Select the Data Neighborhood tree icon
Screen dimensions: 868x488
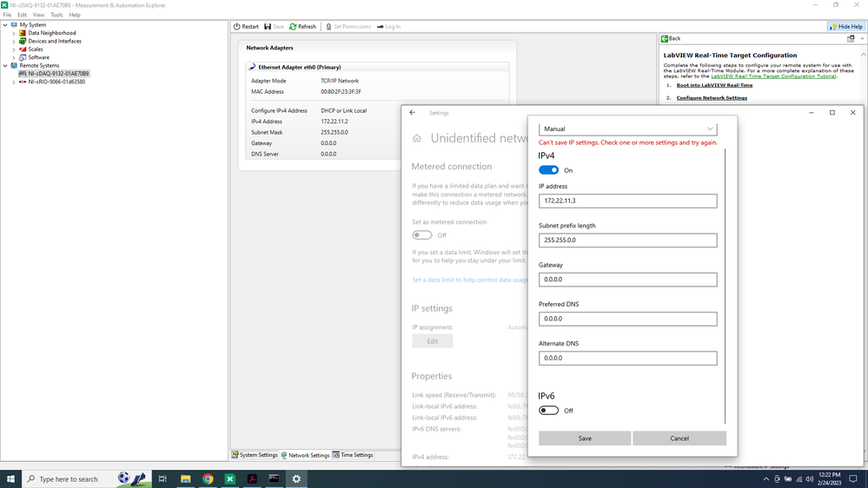[23, 33]
